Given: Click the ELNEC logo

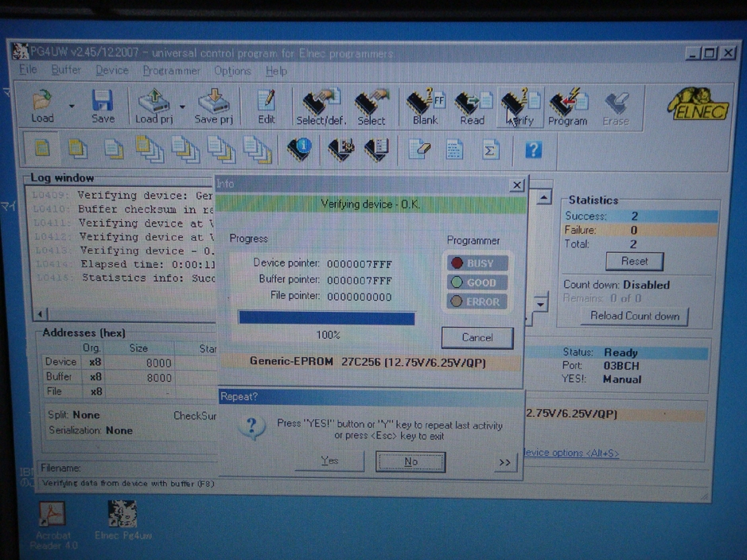Looking at the screenshot, I should click(x=698, y=104).
